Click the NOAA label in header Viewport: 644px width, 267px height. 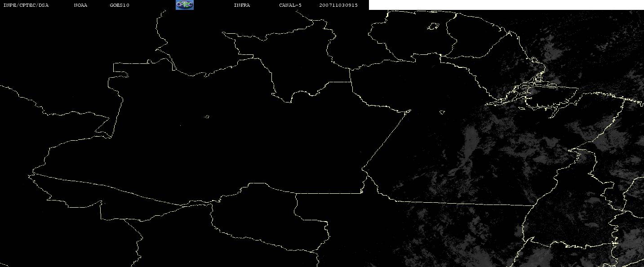tap(80, 5)
